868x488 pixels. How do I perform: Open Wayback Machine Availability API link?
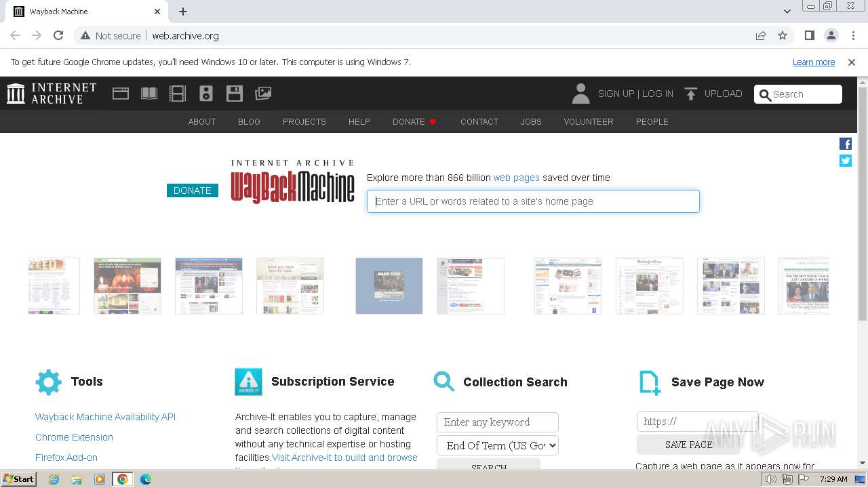pyautogui.click(x=105, y=417)
